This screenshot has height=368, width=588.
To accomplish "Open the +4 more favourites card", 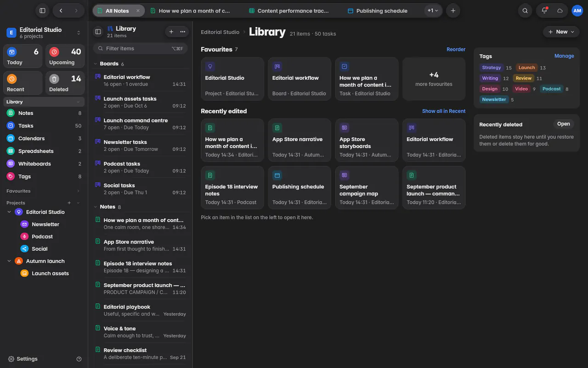I will pos(434,79).
